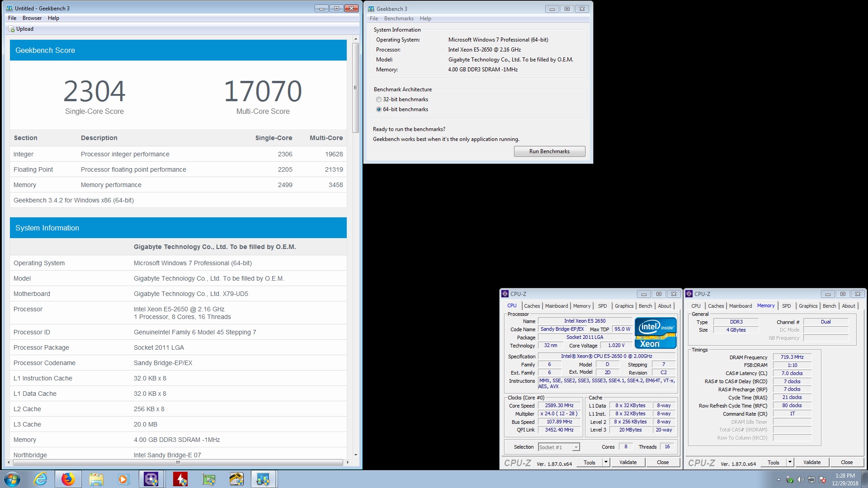Switch to the Mainboard tab in the CPU-Z CPU window
868x488 pixels.
[557, 306]
